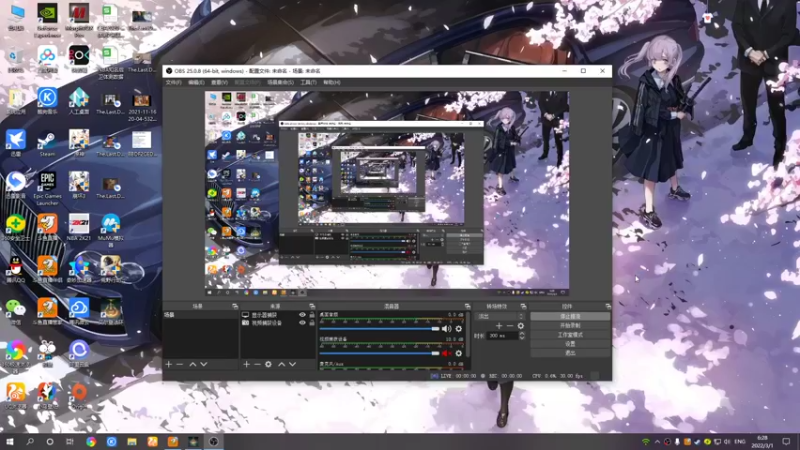Screen dimensions: 800x450
Task: Undock the Audio Mixer panel via float icon
Action: point(467,306)
